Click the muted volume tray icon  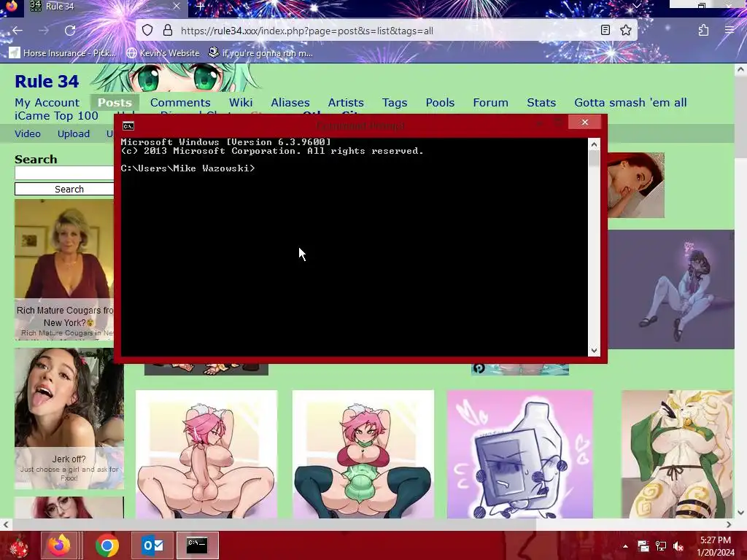pos(678,546)
